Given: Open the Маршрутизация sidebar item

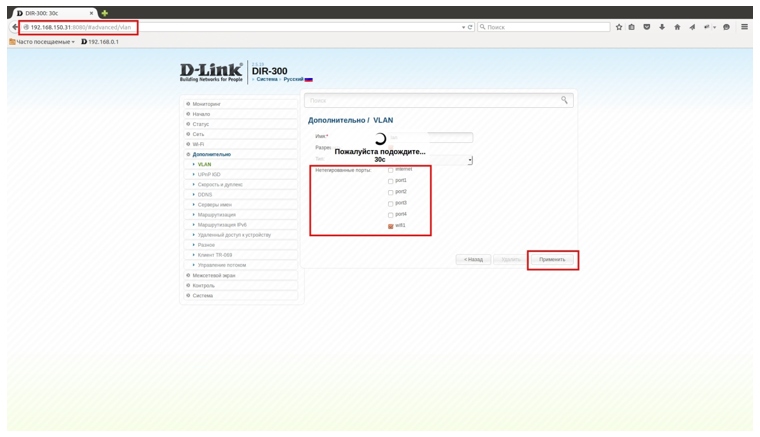Looking at the screenshot, I should pos(220,214).
